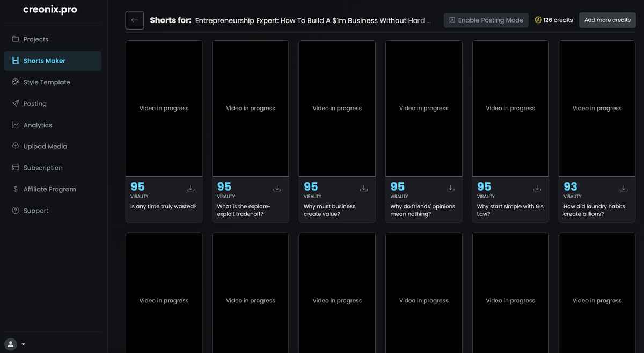Click download icon for "Is any time truly wasted?"

point(191,188)
